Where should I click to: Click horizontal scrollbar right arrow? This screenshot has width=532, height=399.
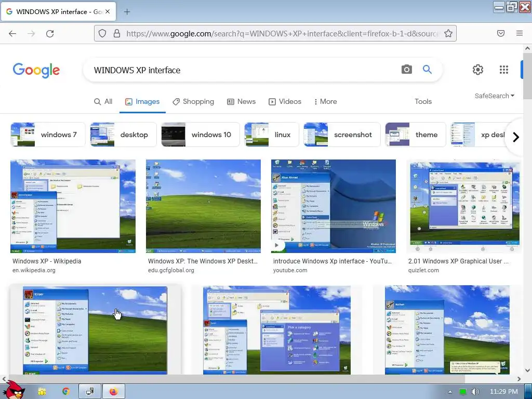519,379
